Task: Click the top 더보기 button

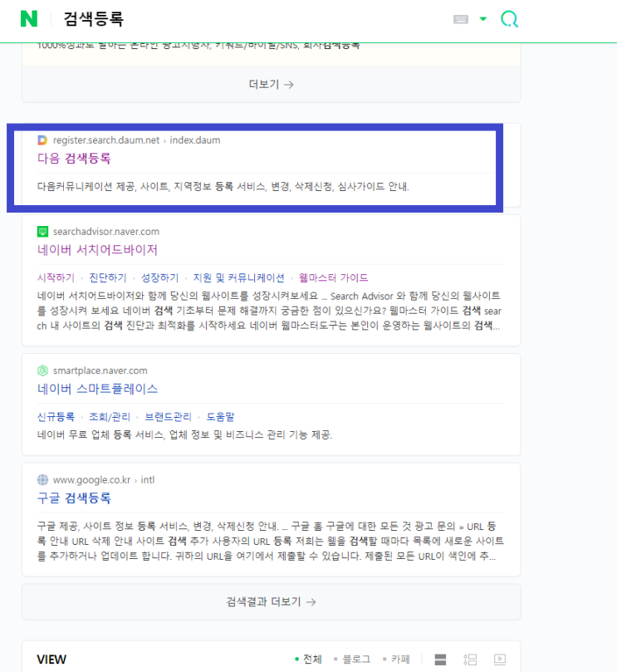Action: pos(272,85)
